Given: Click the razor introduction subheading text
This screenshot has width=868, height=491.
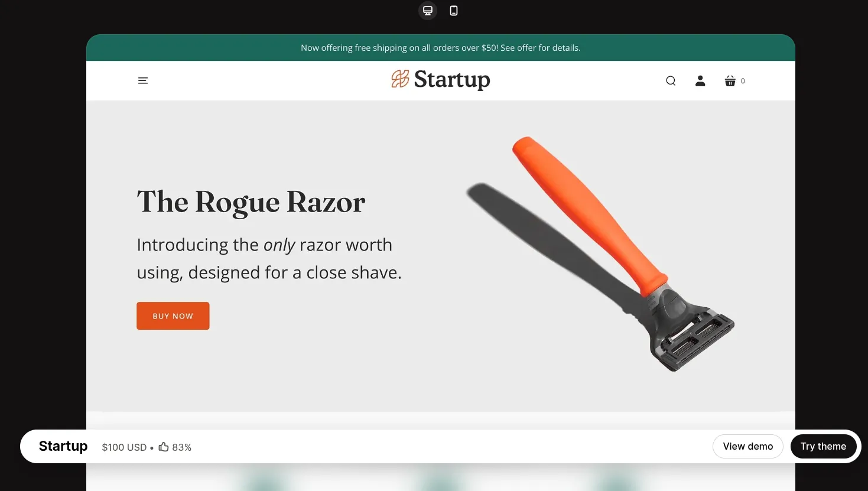Looking at the screenshot, I should point(269,259).
